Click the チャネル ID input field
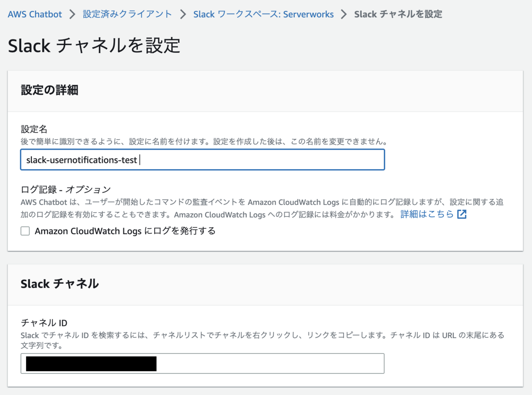Screen dimensions: 532x395 point(203,364)
